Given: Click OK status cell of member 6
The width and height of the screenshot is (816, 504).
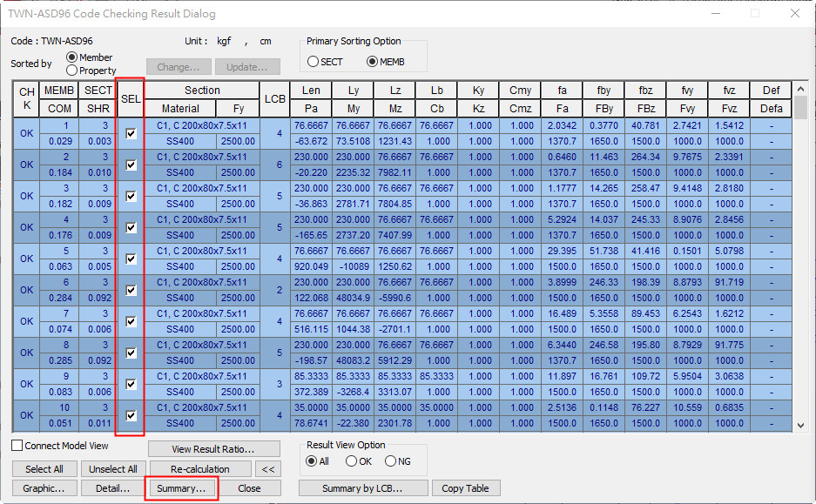Looking at the screenshot, I should pyautogui.click(x=26, y=290).
